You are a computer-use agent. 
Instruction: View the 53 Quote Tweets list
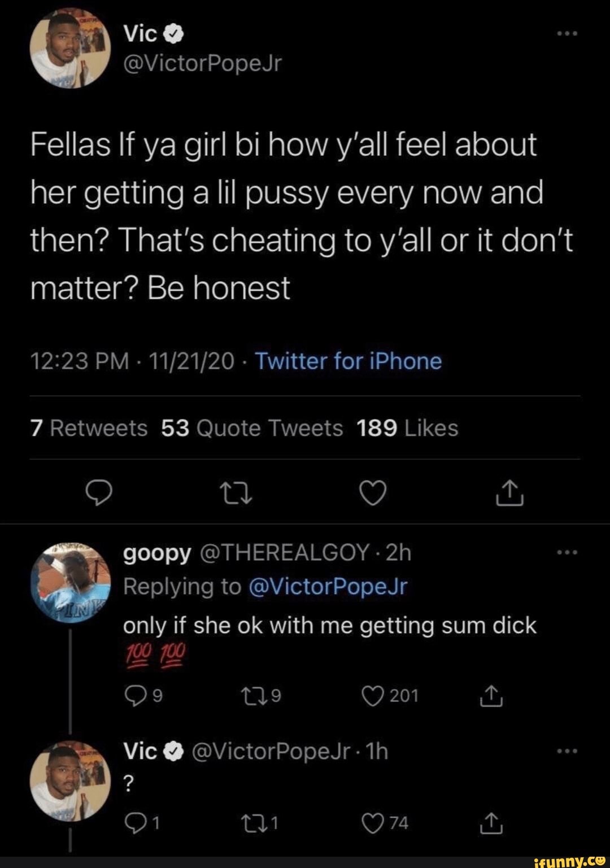[252, 428]
